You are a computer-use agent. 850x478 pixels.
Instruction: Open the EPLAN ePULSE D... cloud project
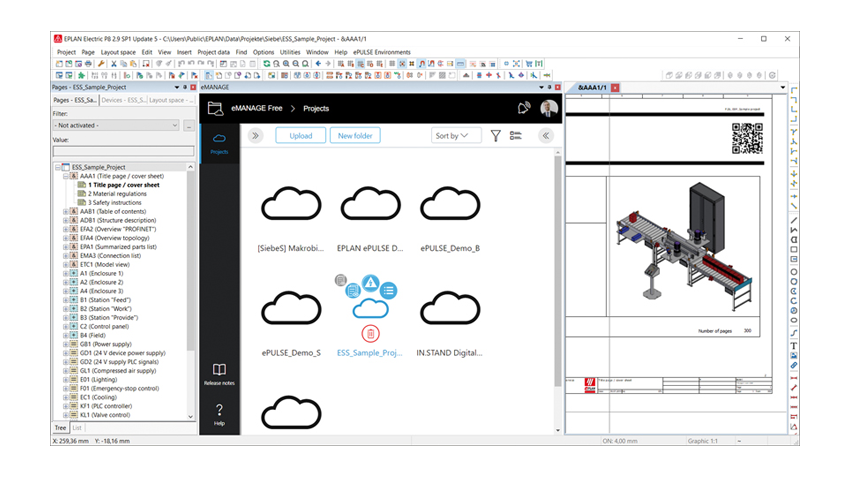[370, 204]
